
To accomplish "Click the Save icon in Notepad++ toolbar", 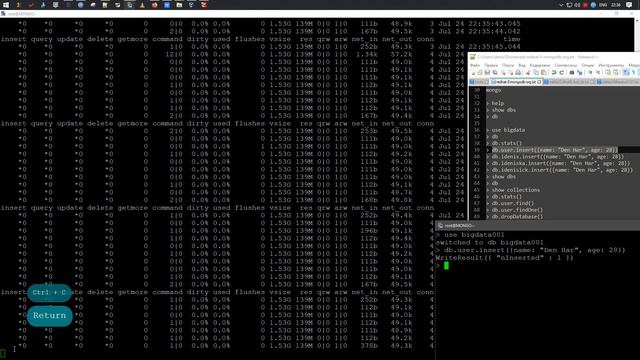I will tap(487, 73).
